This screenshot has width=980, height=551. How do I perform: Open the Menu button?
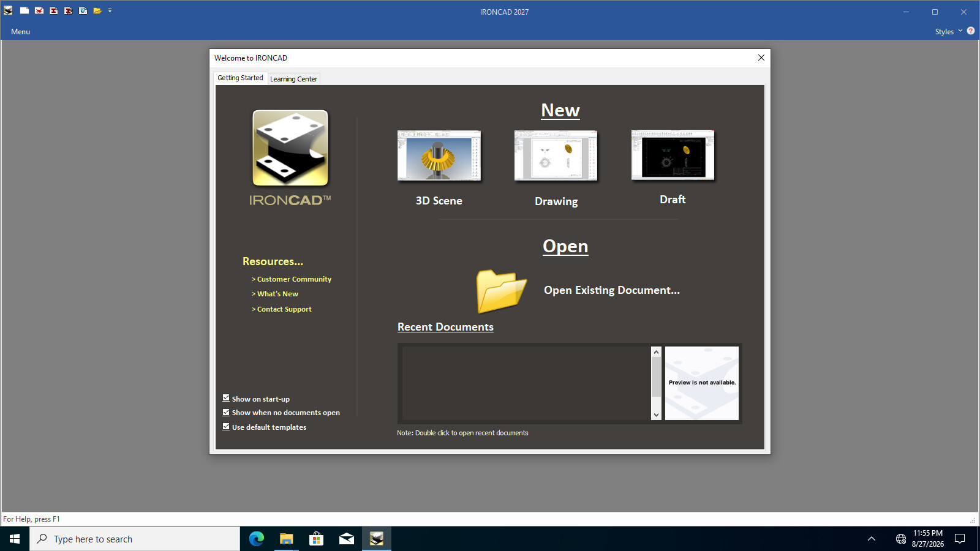pos(20,32)
